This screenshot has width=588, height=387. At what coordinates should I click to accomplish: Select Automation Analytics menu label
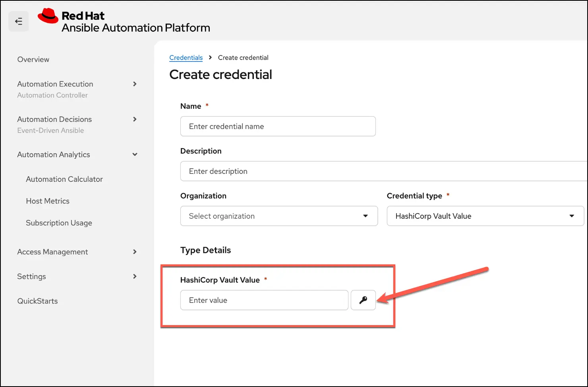point(54,155)
